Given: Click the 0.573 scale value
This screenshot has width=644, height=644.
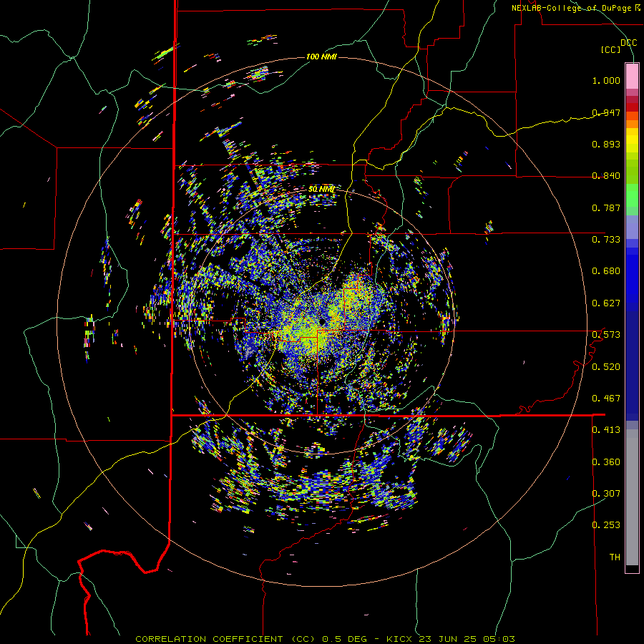Looking at the screenshot, I should (x=606, y=334).
